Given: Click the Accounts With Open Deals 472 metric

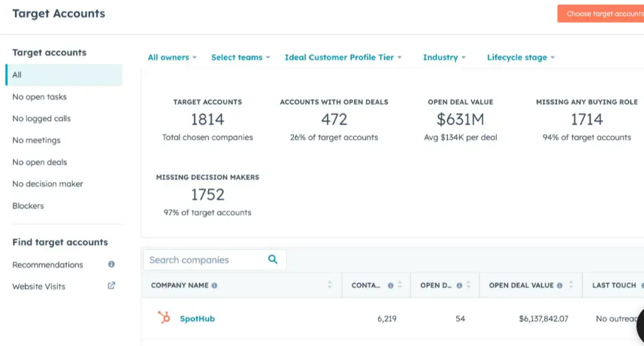Looking at the screenshot, I should pyautogui.click(x=334, y=120).
